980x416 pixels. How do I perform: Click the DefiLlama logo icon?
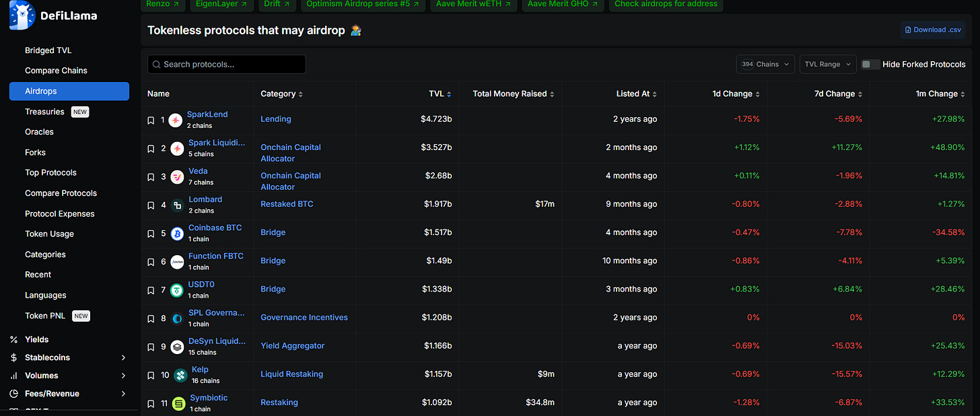22,15
